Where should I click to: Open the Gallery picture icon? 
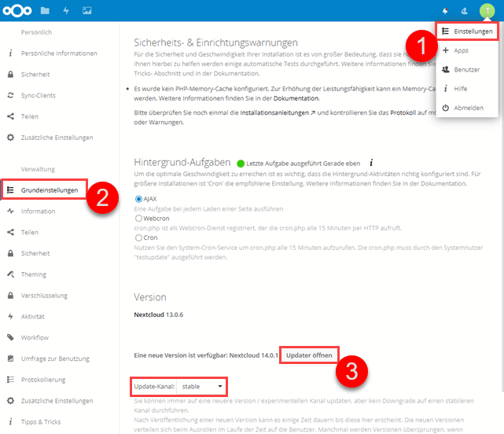pos(86,10)
